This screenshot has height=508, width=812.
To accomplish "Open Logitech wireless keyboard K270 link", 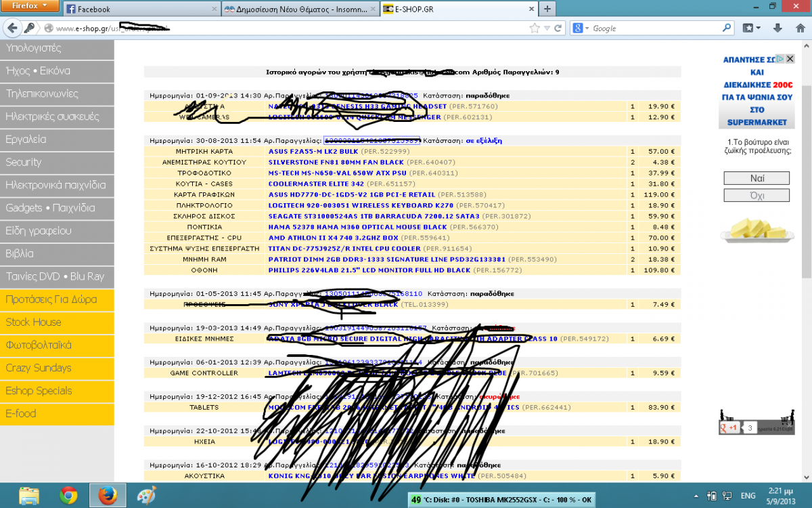I will click(361, 205).
